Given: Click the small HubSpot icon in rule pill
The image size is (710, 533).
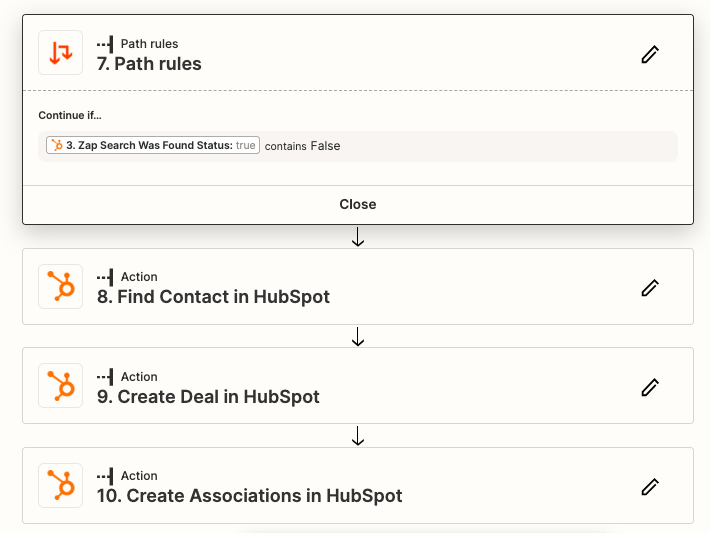Looking at the screenshot, I should pos(56,146).
